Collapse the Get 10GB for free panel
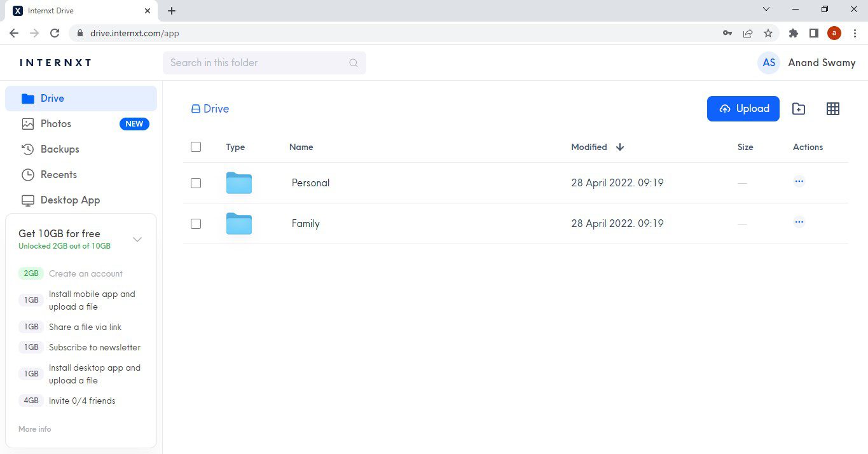 (x=137, y=239)
